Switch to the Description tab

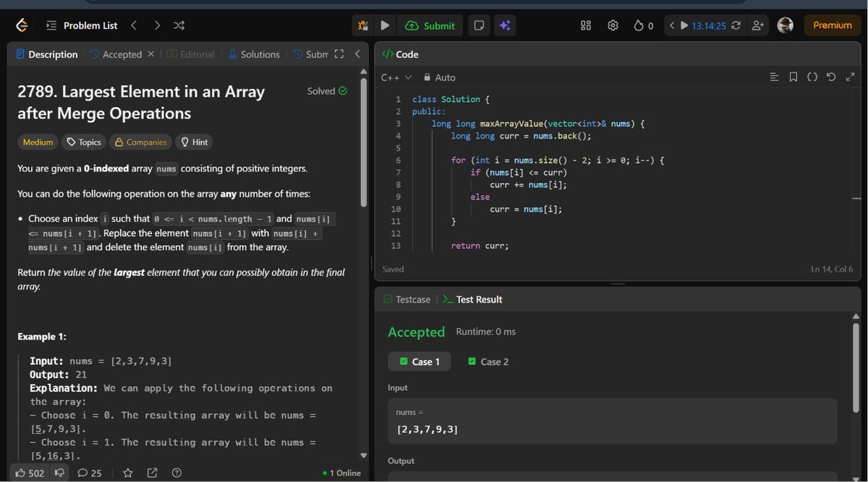pos(46,54)
